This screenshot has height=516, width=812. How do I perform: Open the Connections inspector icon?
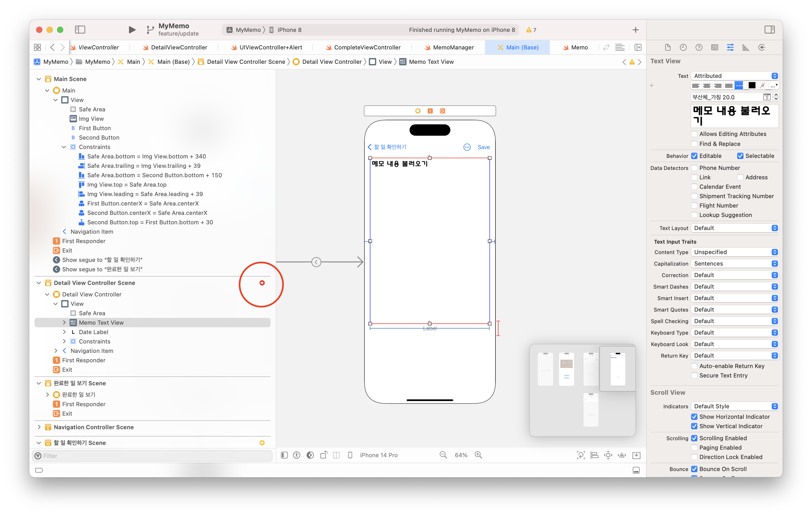click(762, 48)
